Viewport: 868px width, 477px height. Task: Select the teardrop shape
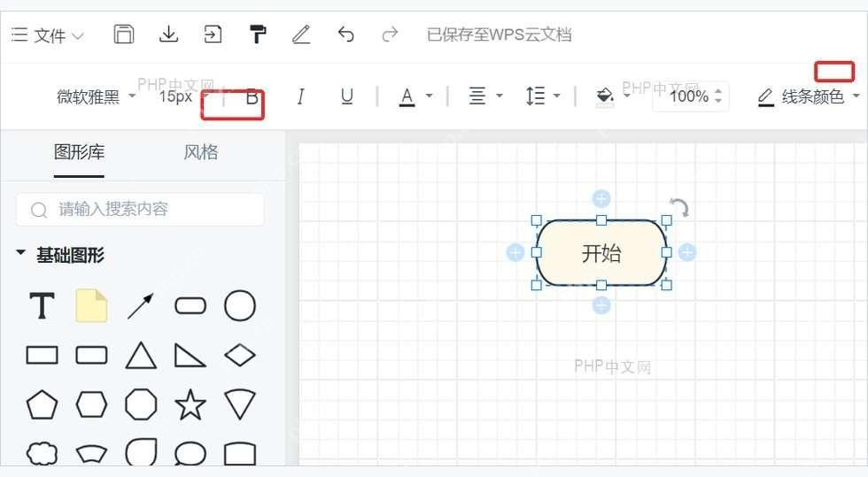pos(141,452)
